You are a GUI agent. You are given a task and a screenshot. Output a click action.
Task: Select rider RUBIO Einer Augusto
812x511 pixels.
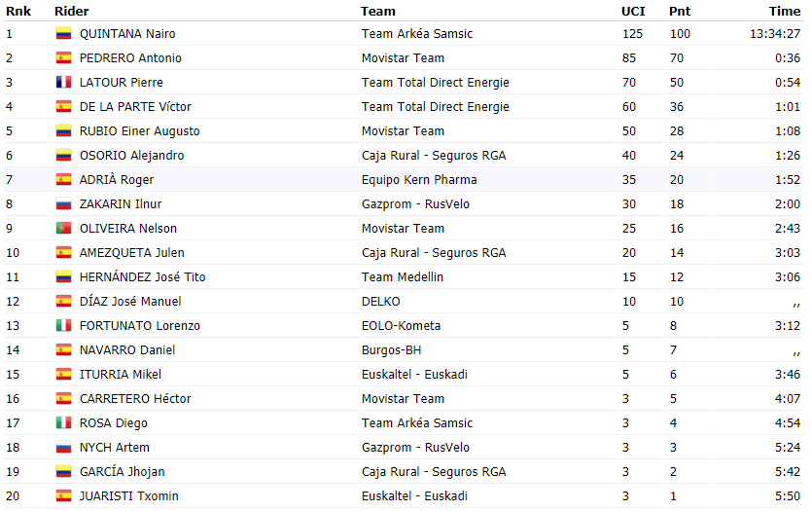[x=139, y=131]
